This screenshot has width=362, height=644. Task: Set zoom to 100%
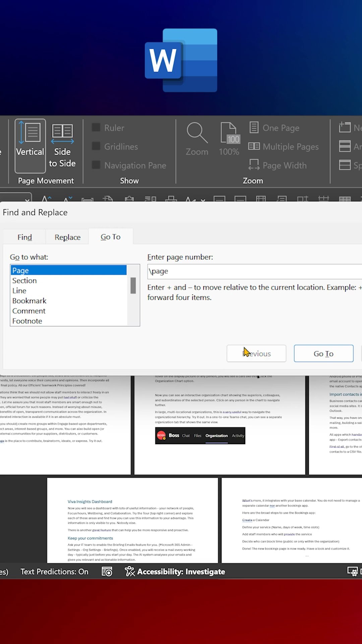(x=229, y=139)
